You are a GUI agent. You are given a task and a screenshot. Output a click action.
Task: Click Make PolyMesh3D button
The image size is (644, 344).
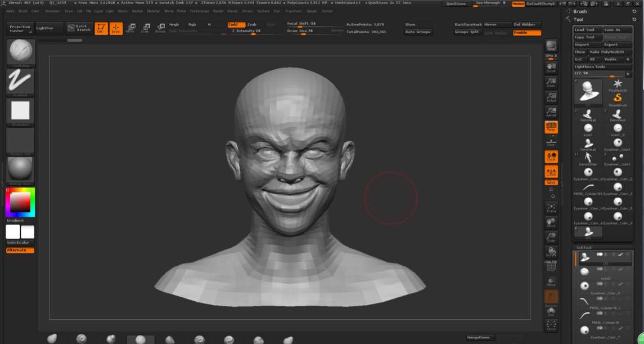click(610, 52)
